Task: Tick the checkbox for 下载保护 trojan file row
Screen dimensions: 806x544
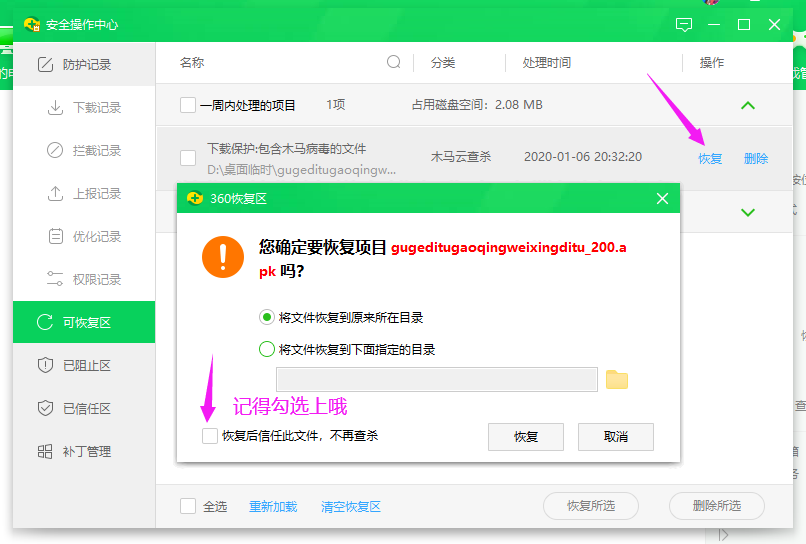Action: pyautogui.click(x=188, y=158)
